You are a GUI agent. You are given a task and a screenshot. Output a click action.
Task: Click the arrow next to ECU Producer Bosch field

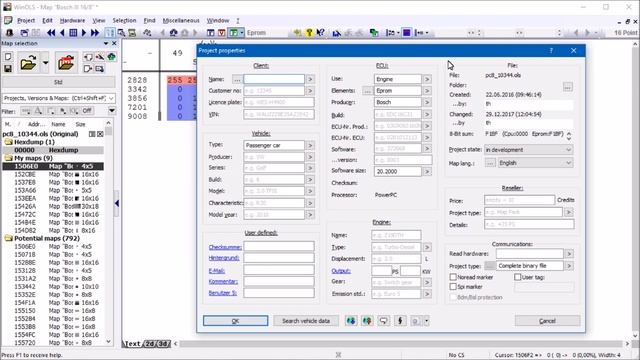coord(427,102)
